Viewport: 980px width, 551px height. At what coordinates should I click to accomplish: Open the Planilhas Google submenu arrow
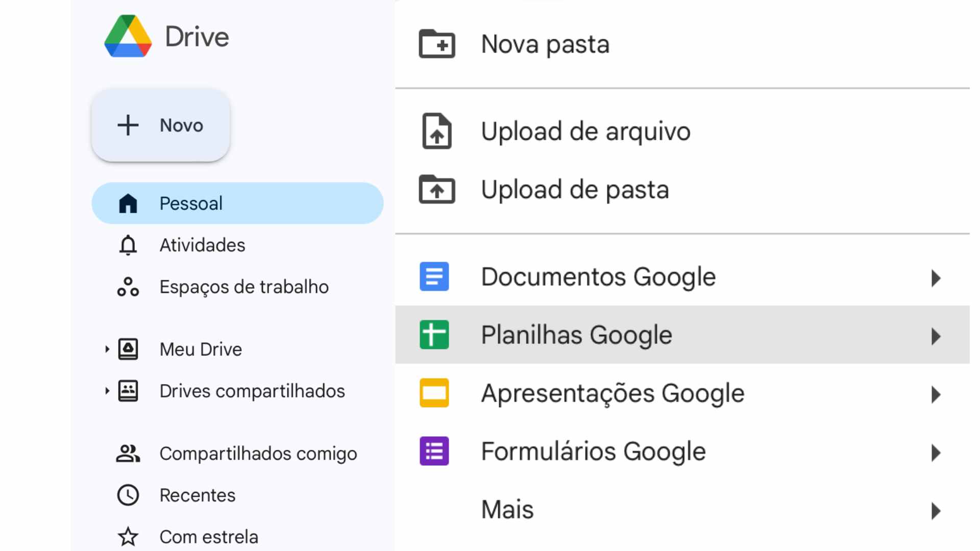[936, 335]
